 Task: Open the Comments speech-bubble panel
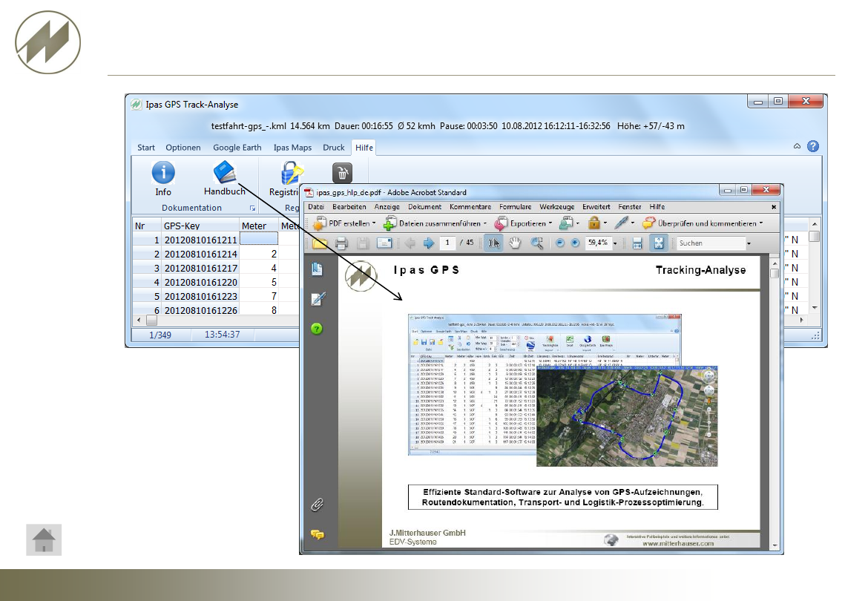[x=318, y=534]
